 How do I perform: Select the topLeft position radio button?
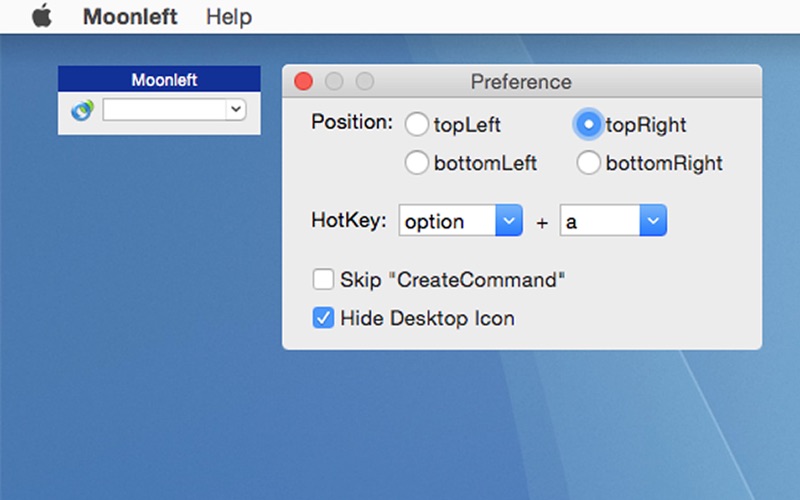click(416, 124)
